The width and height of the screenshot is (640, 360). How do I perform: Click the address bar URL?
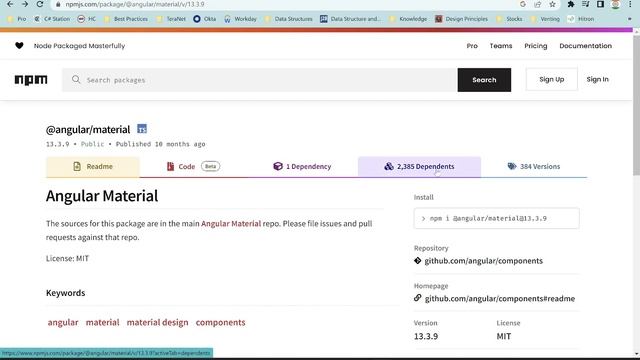(x=135, y=4)
